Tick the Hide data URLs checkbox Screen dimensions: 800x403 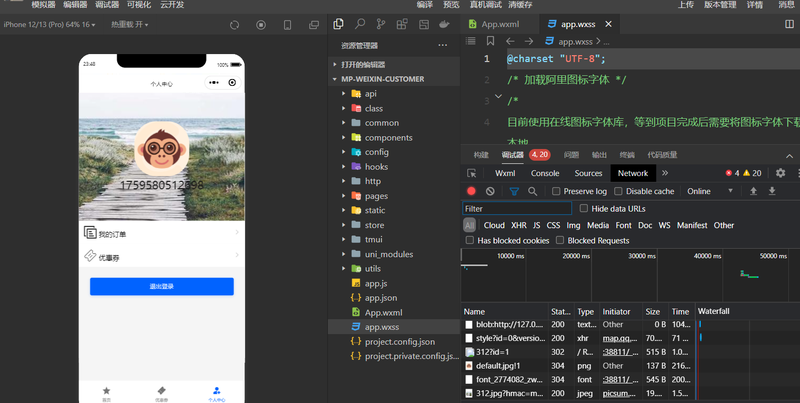coord(585,209)
